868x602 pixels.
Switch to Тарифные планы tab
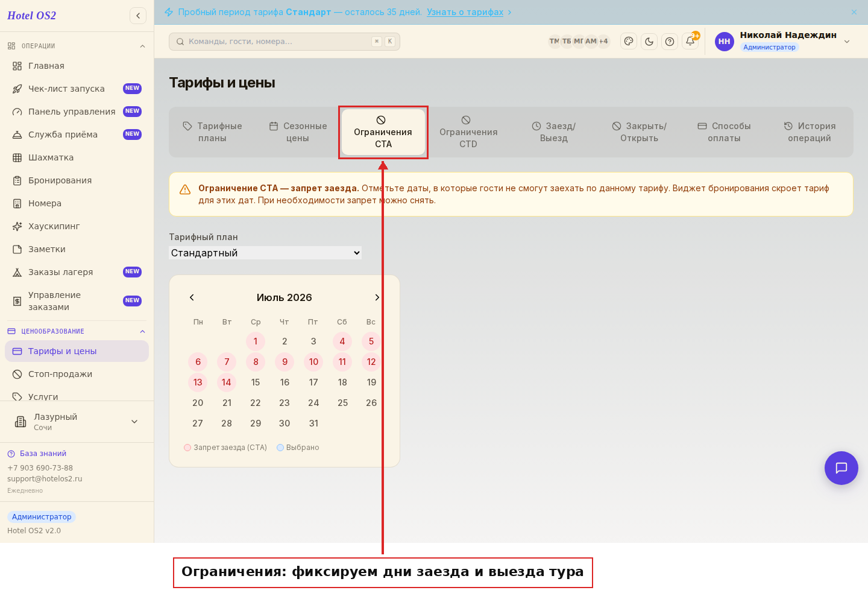tap(212, 132)
